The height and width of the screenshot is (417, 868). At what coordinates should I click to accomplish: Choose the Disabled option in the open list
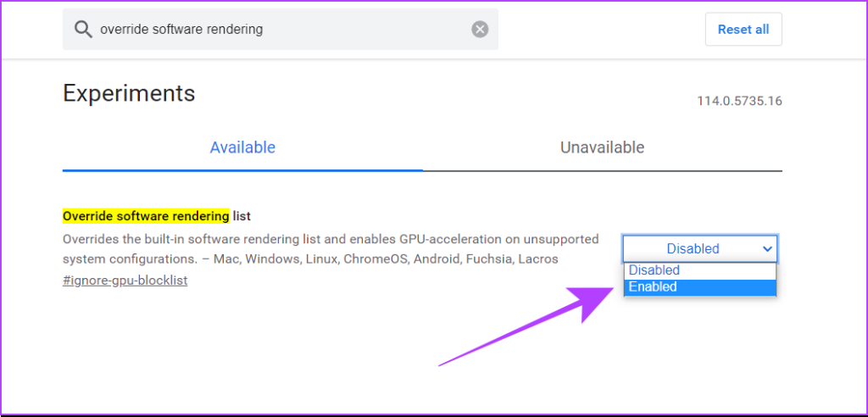tap(700, 270)
